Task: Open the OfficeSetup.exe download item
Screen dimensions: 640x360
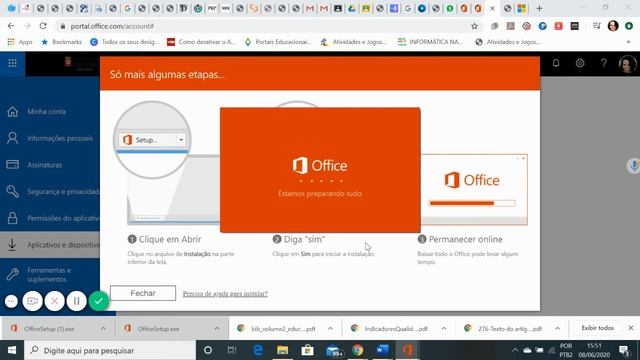Action: pyautogui.click(x=158, y=328)
